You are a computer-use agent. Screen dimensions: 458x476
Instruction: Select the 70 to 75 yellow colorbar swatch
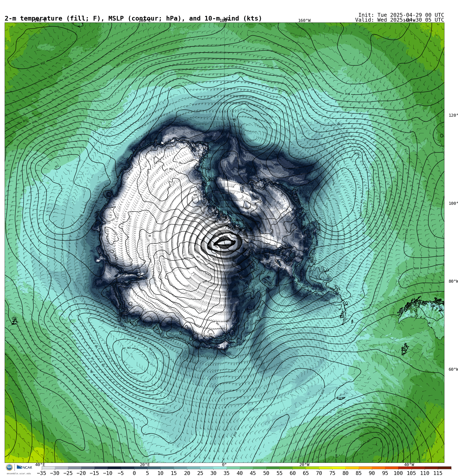pyautogui.click(x=325, y=468)
